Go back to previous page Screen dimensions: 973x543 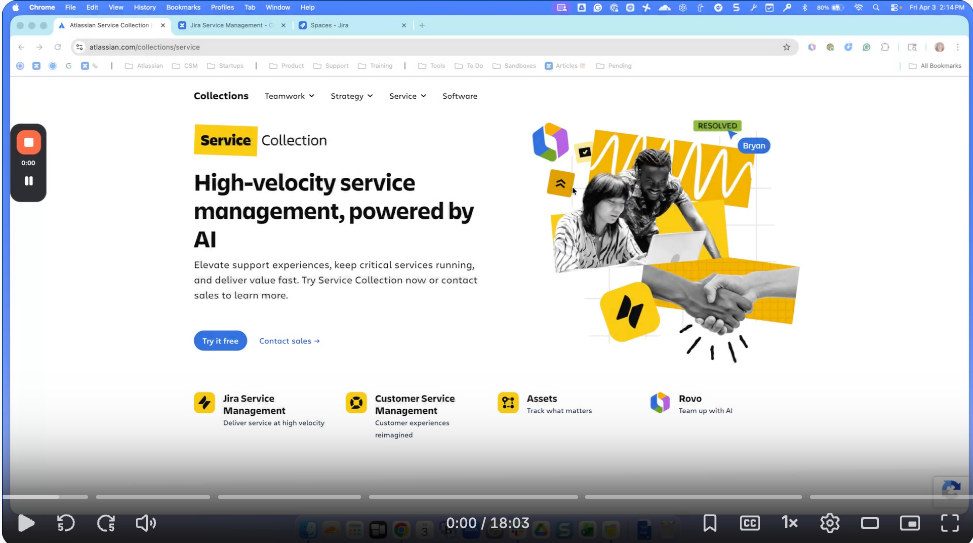(x=21, y=47)
